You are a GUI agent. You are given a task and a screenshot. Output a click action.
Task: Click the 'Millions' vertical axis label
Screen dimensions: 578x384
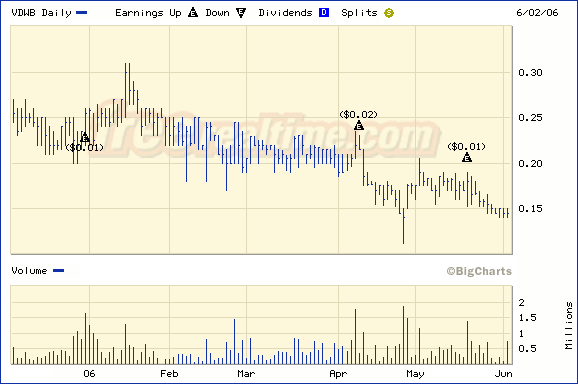(x=569, y=325)
